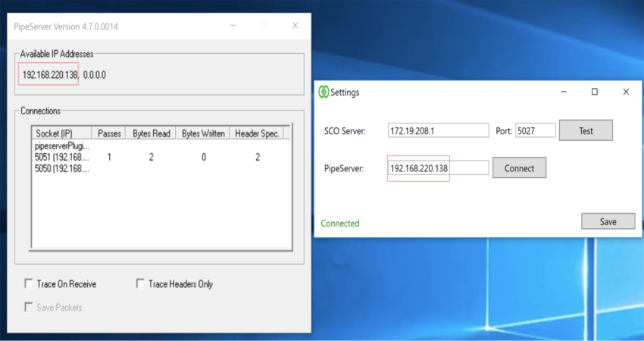Image resolution: width=644 pixels, height=341 pixels.
Task: Click the green Settings app icon
Action: coord(324,92)
